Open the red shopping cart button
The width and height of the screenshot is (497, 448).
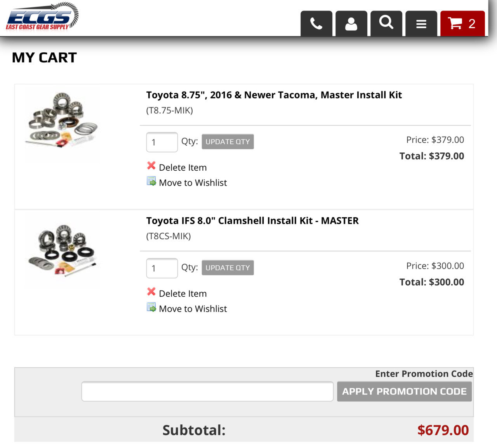(462, 24)
